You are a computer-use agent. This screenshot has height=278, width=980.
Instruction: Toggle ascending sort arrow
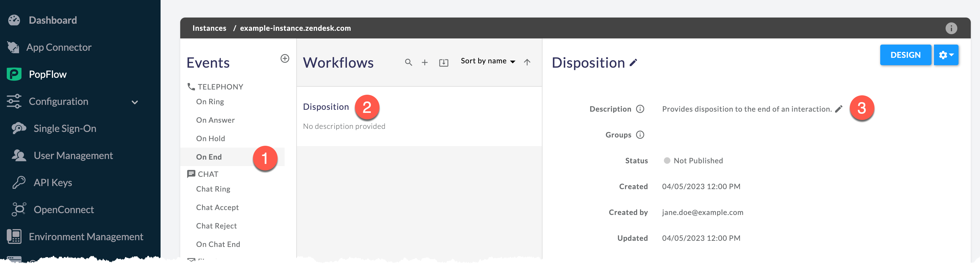click(527, 62)
